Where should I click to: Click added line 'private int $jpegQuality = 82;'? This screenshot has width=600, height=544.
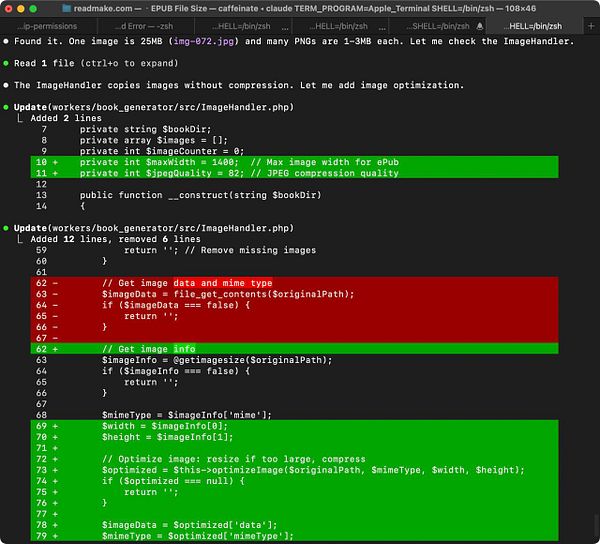pyautogui.click(x=162, y=173)
